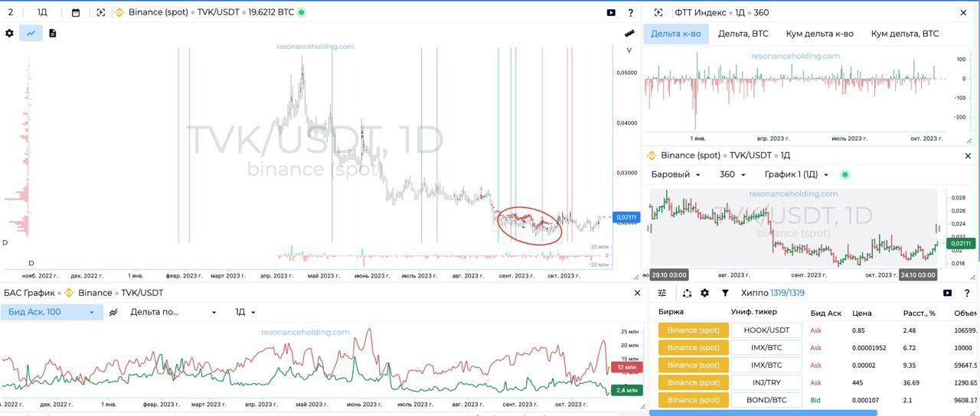This screenshot has width=980, height=416.
Task: Click fullscreen icon in ФТТ Индекс panel
Action: 658,13
